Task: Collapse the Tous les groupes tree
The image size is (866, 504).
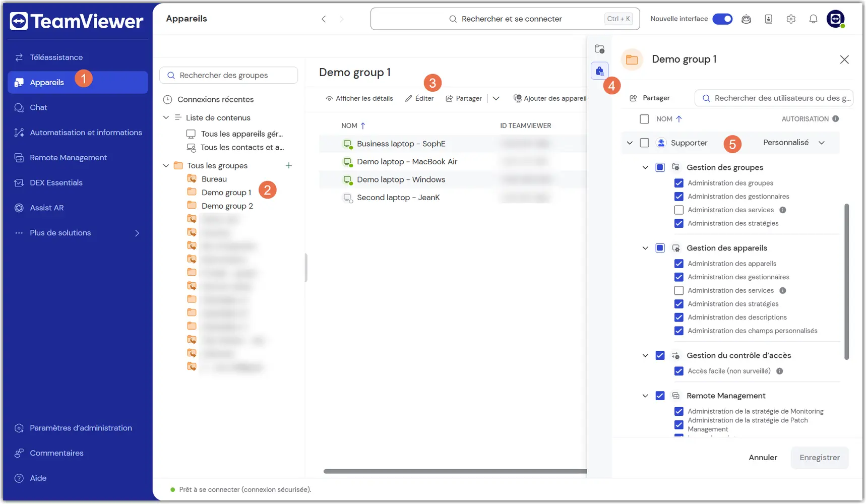Action: 166,166
